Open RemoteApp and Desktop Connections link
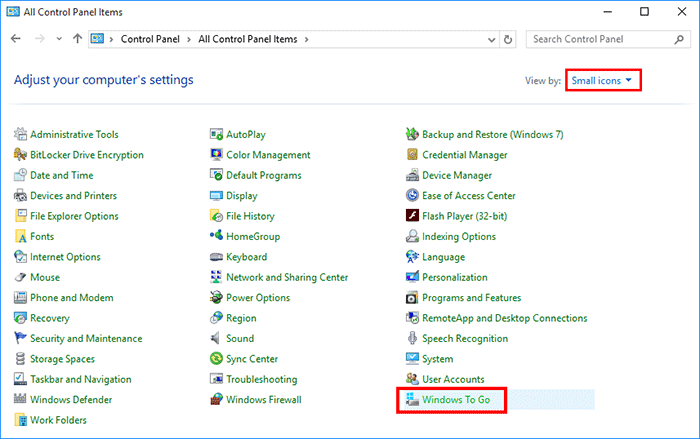This screenshot has height=439, width=700. (505, 318)
